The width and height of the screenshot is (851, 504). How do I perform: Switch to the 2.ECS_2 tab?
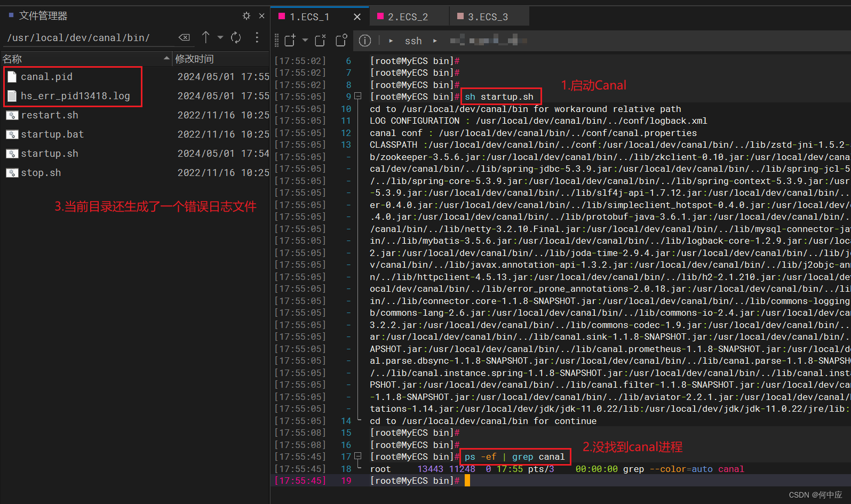pyautogui.click(x=408, y=17)
